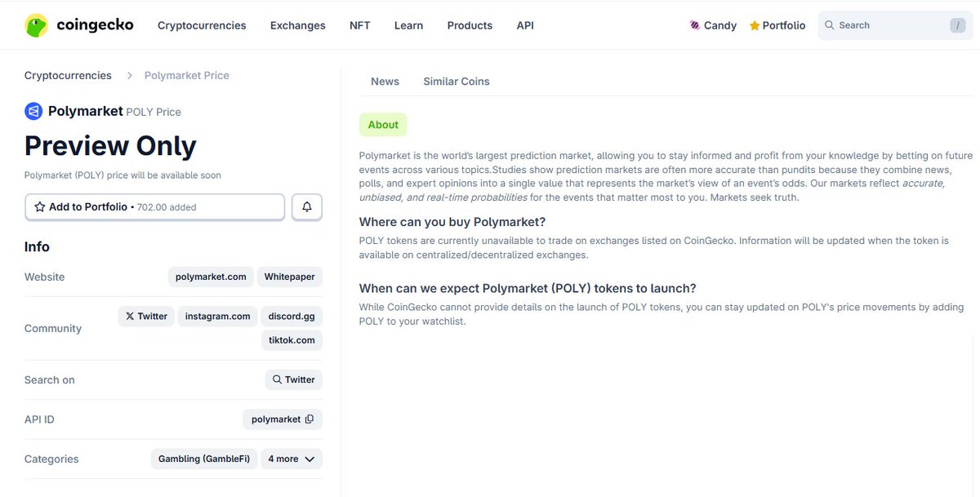Open the Products nav menu
980x497 pixels.
(470, 25)
